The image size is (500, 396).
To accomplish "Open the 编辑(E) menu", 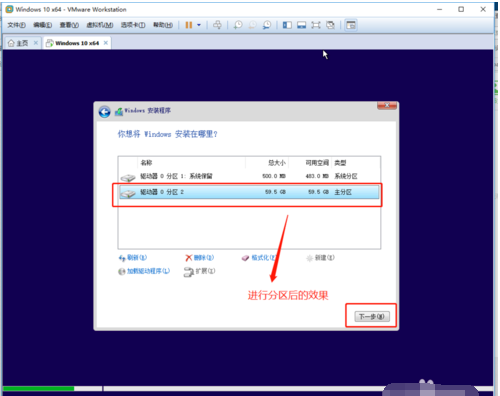I will (x=42, y=25).
